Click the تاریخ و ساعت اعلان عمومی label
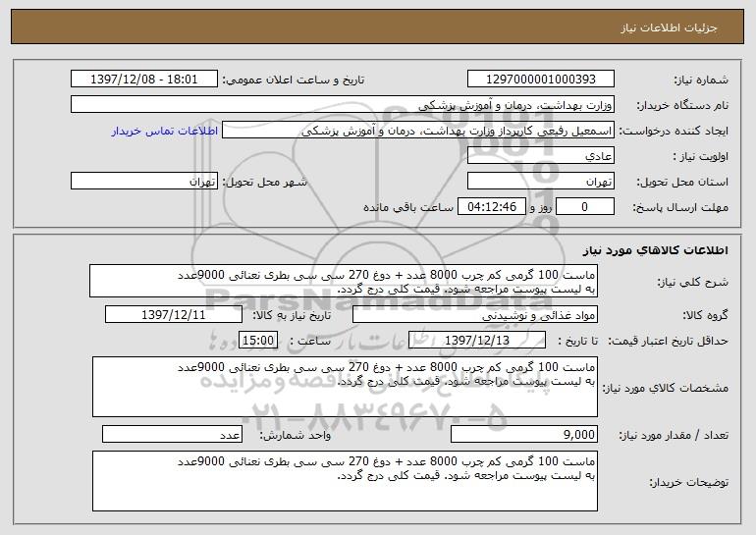 point(294,80)
